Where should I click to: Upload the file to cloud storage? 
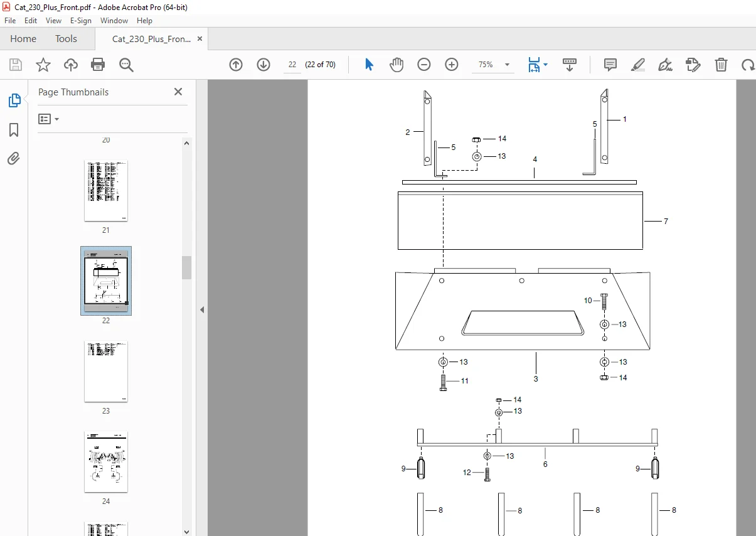[71, 65]
